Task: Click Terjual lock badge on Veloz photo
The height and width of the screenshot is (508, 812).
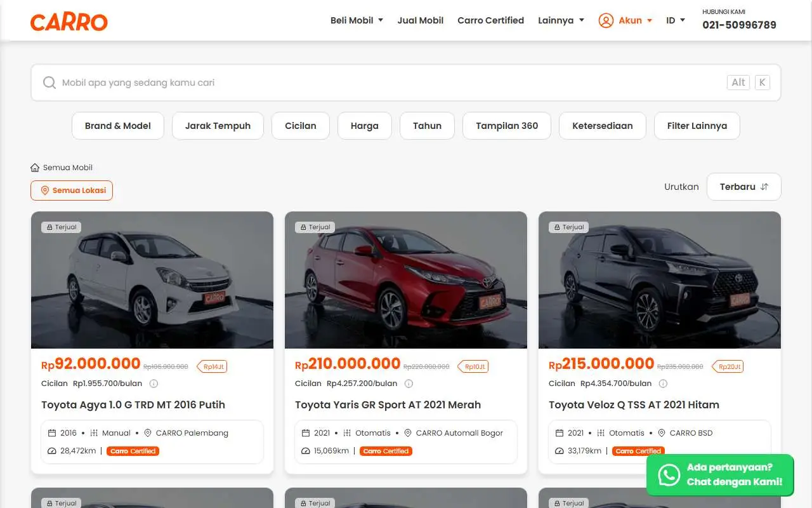Action: 569,227
